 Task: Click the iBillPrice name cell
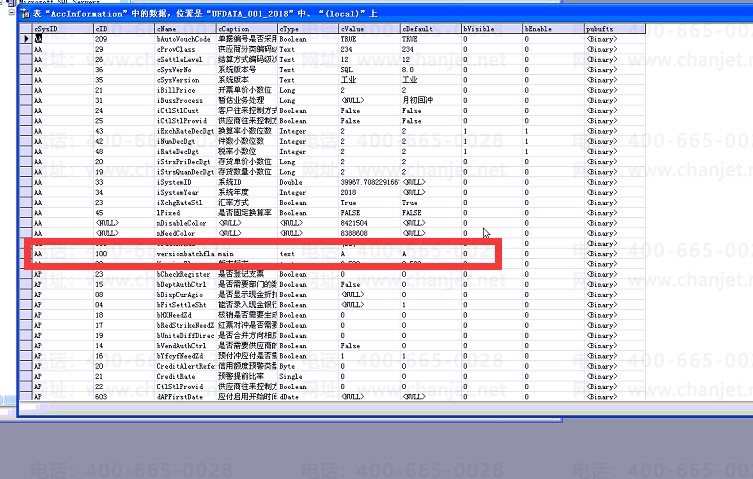[x=186, y=90]
